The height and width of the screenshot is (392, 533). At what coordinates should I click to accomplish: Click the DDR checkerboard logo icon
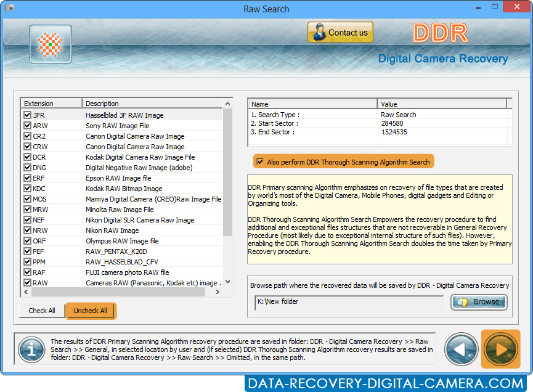[x=50, y=44]
